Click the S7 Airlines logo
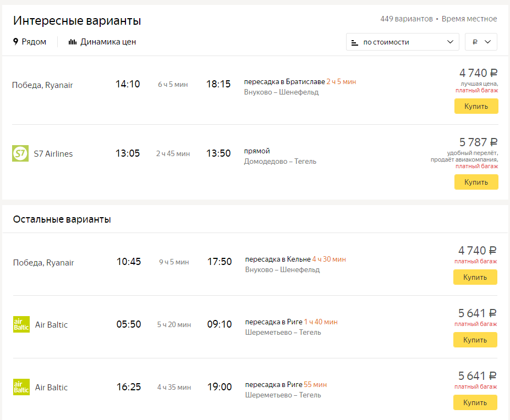The width and height of the screenshot is (510, 420). [x=20, y=153]
